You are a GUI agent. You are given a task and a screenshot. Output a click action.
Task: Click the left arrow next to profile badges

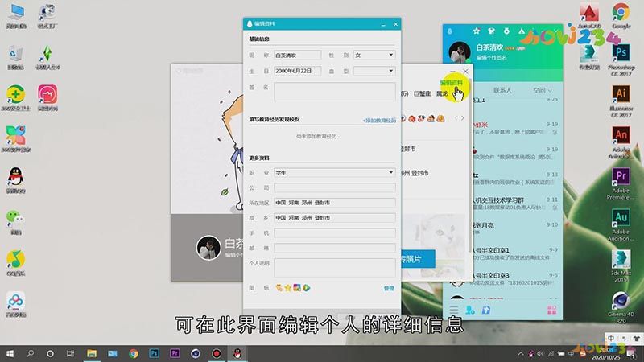456,118
